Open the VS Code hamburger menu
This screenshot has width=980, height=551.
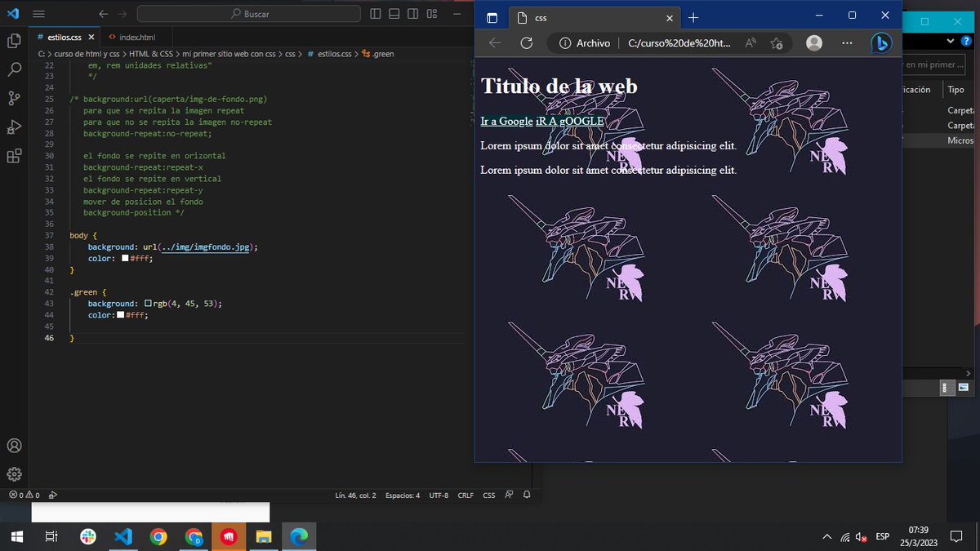(39, 14)
